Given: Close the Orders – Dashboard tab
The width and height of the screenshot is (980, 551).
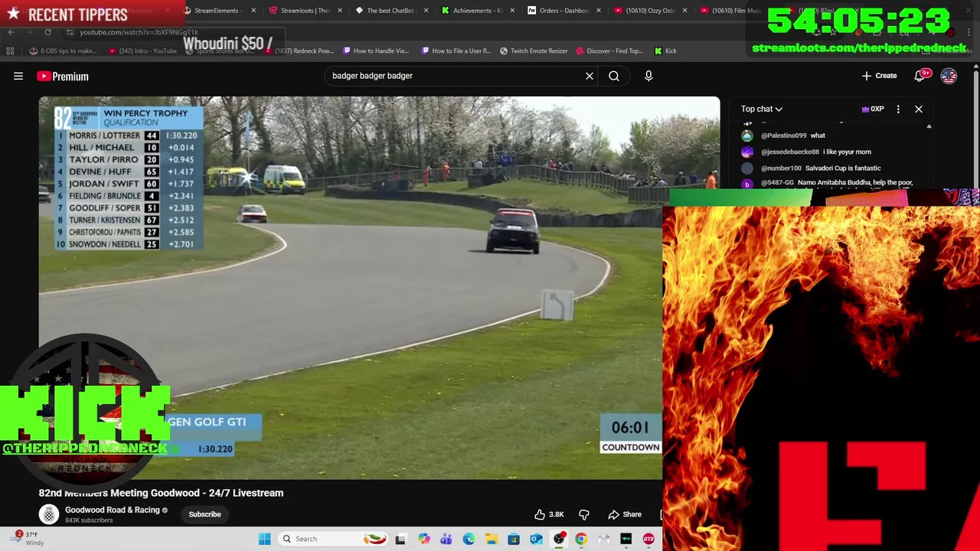Looking at the screenshot, I should click(x=599, y=11).
